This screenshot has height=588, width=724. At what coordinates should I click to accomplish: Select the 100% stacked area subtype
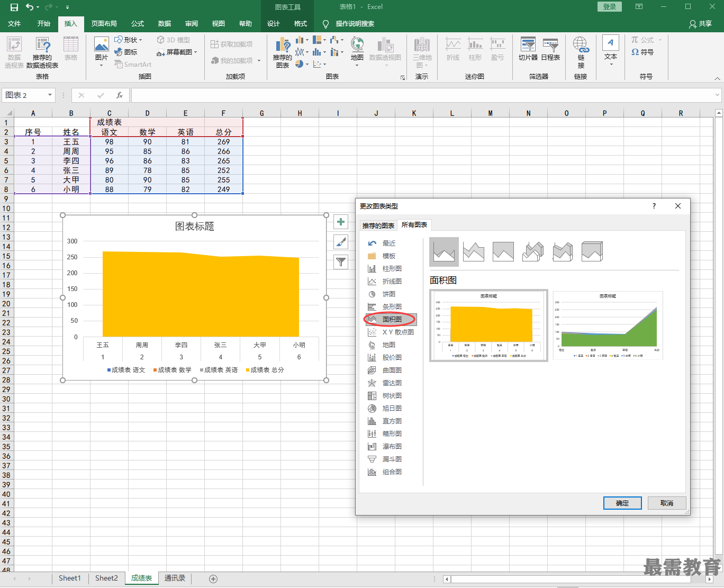(x=503, y=251)
